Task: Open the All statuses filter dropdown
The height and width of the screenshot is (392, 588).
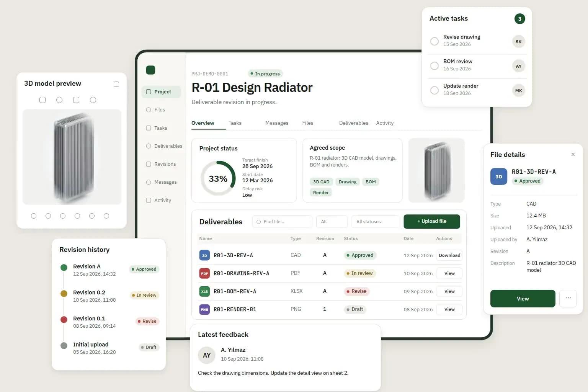Action: point(376,222)
